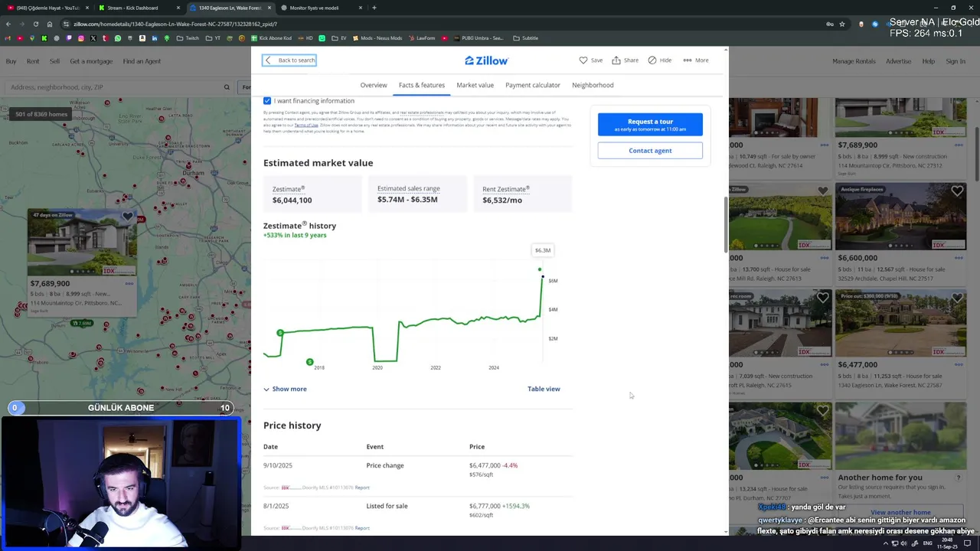
Task: Open the LawForm bookmark
Action: click(x=422, y=38)
